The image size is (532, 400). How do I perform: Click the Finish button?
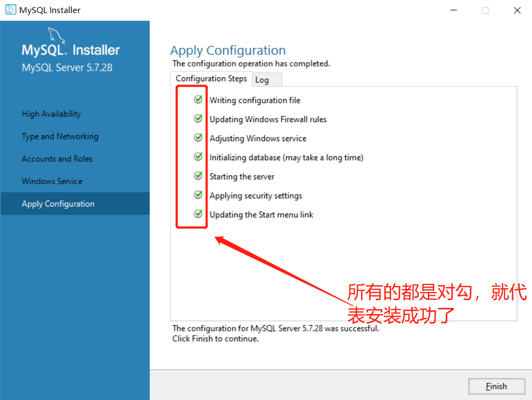[x=497, y=386]
